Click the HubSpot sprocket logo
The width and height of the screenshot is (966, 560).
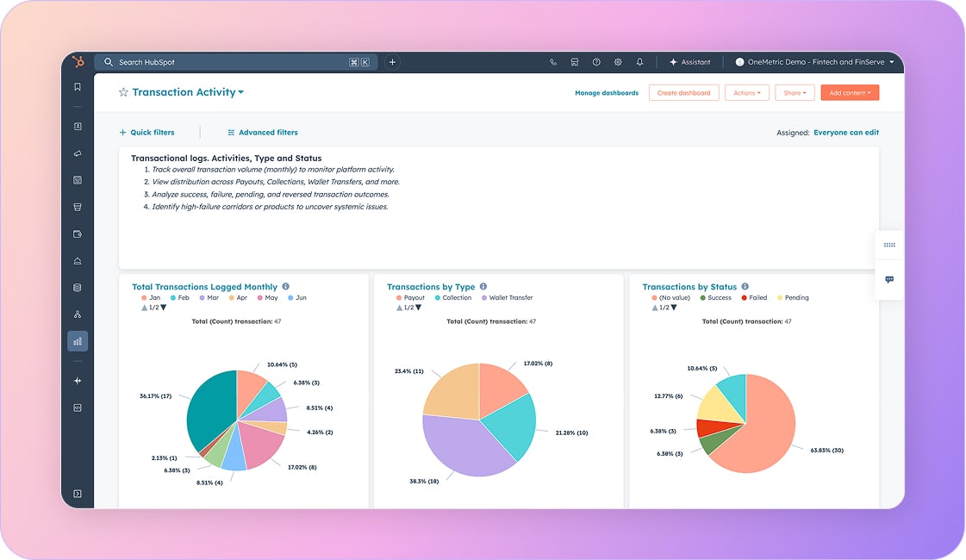(x=78, y=62)
